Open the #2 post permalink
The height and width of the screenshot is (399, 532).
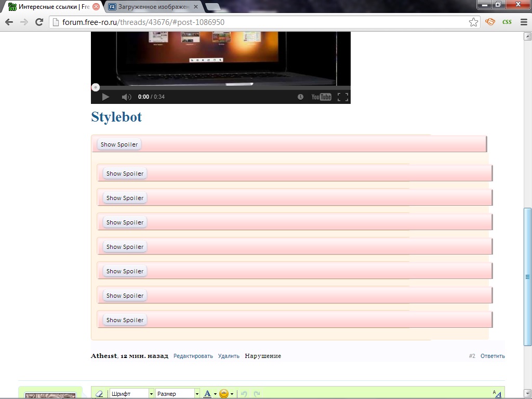[x=472, y=356]
